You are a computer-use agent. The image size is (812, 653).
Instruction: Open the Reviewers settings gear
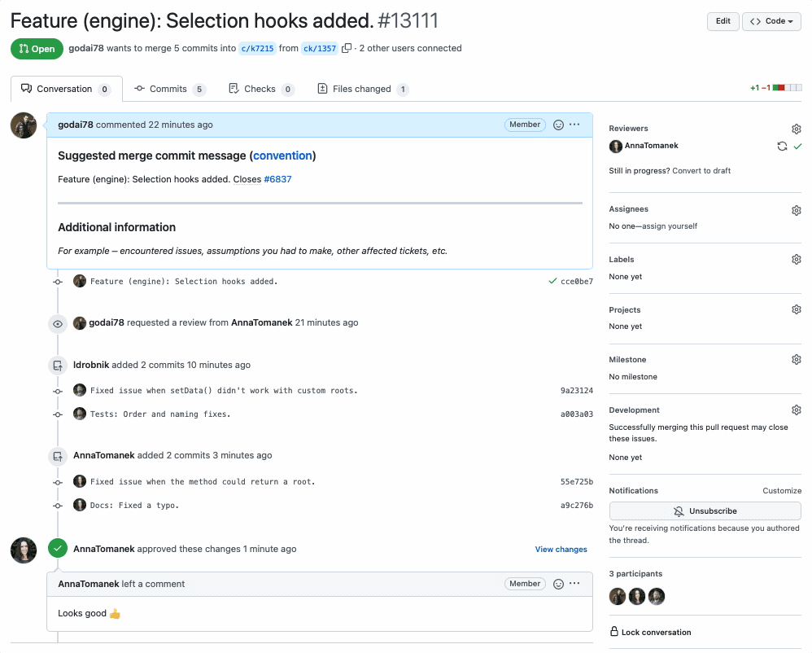[x=796, y=129]
